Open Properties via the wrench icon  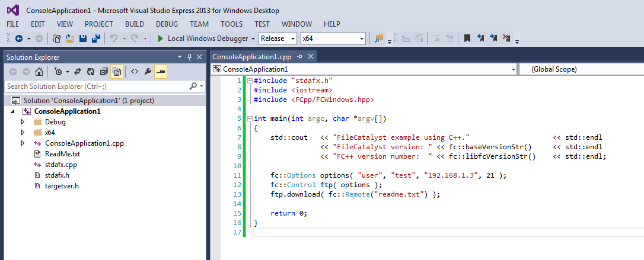(x=148, y=72)
